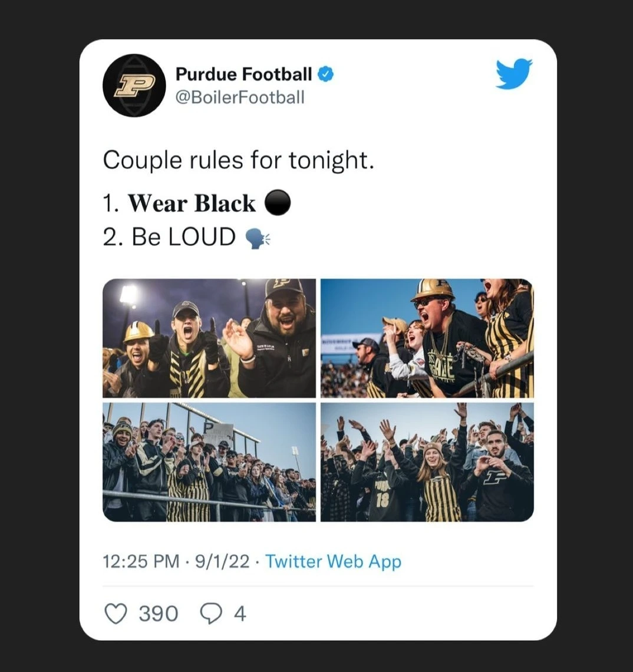Viewport: 633px width, 672px height.
Task: Click the speaking head emoji
Action: [x=257, y=238]
